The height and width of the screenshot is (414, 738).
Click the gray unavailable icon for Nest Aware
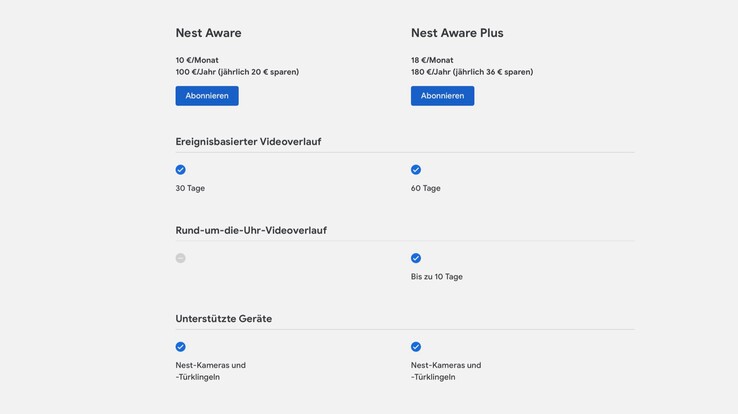point(181,258)
